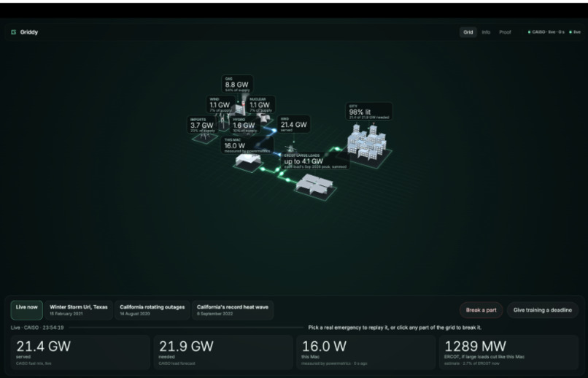The image size is (588, 378).
Task: Click the large data center buildings model
Action: (x=314, y=185)
